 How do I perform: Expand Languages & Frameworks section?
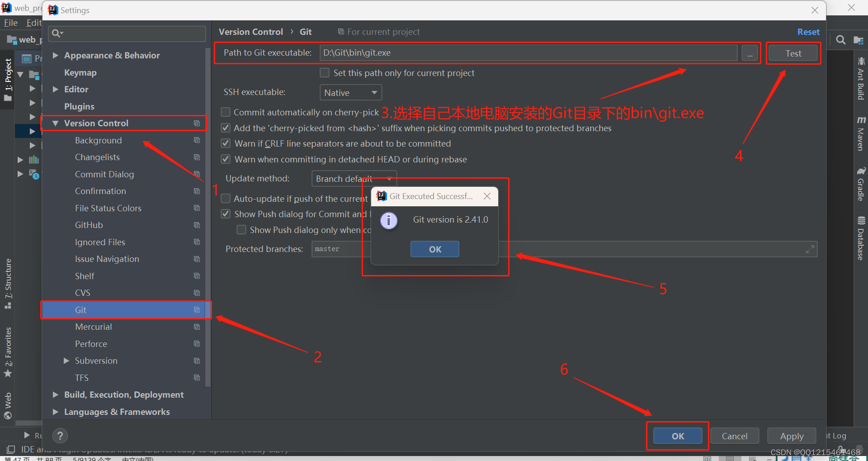coord(56,412)
